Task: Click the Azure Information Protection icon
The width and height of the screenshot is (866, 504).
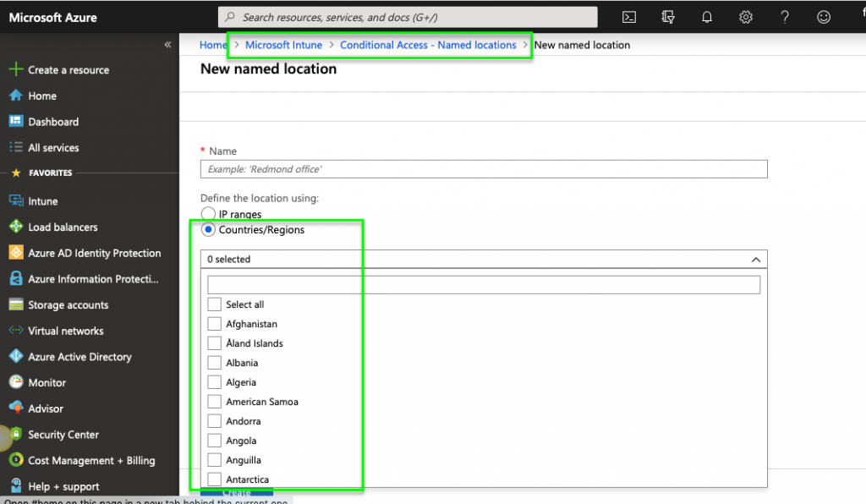Action: [16, 278]
